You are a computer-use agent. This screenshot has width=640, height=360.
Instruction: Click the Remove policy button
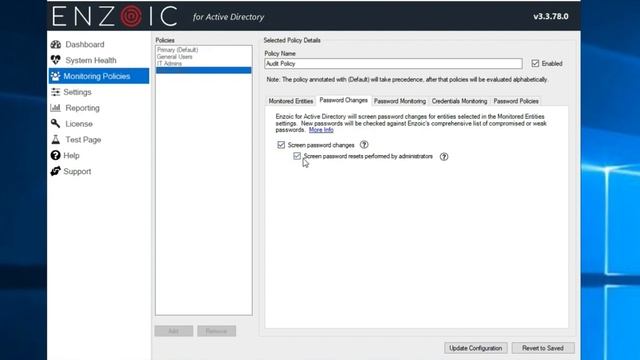(x=216, y=331)
